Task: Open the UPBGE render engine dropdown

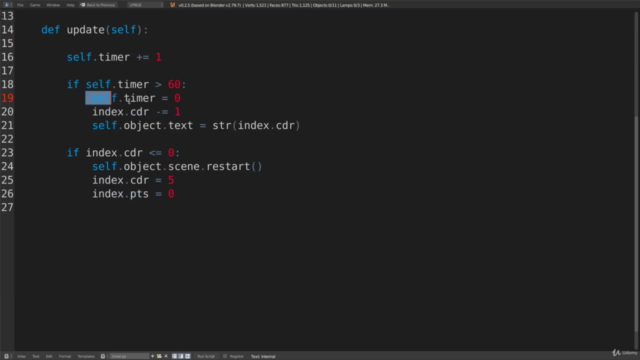Action: tap(145, 5)
